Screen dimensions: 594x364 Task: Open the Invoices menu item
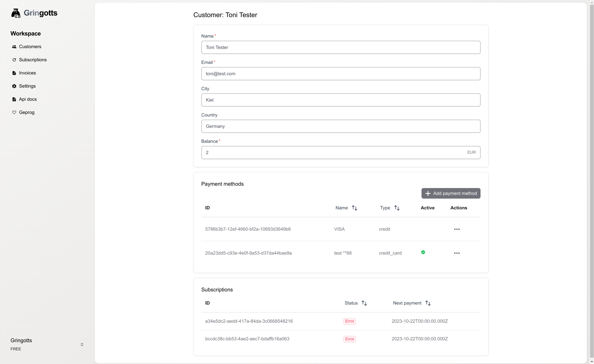pos(27,73)
